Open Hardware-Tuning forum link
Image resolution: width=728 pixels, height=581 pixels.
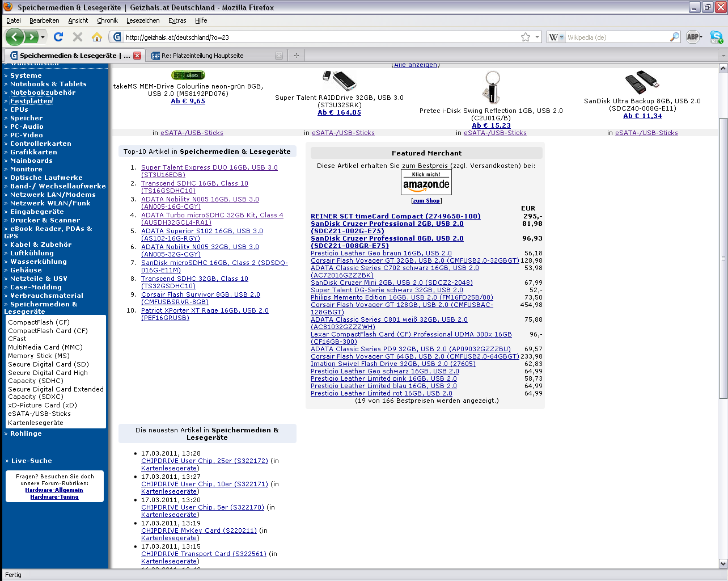[54, 497]
